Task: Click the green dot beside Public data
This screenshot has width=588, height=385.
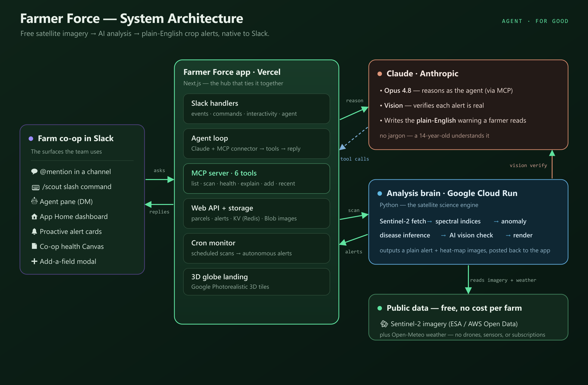Action: click(380, 308)
